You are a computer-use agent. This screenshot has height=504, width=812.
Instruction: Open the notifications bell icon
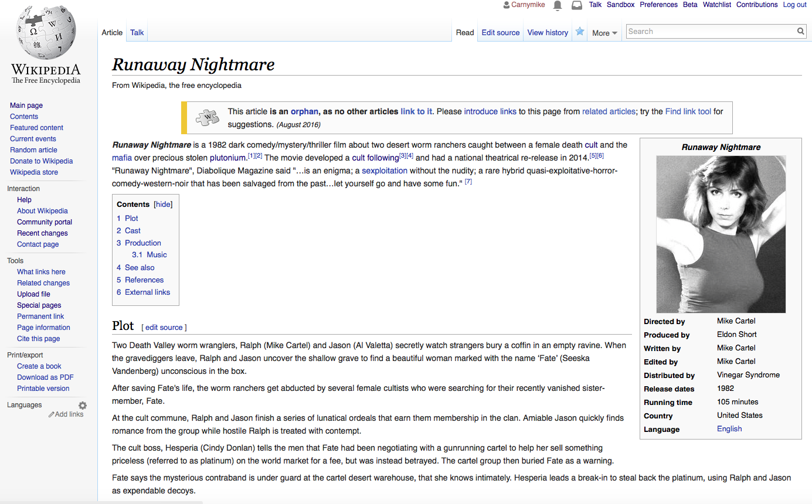click(557, 5)
